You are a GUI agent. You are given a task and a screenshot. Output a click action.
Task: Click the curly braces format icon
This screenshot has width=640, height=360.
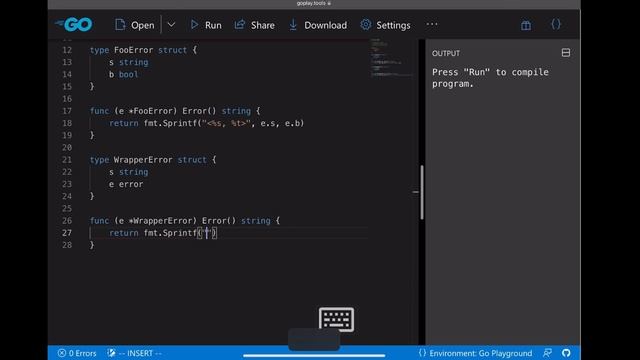pos(556,24)
